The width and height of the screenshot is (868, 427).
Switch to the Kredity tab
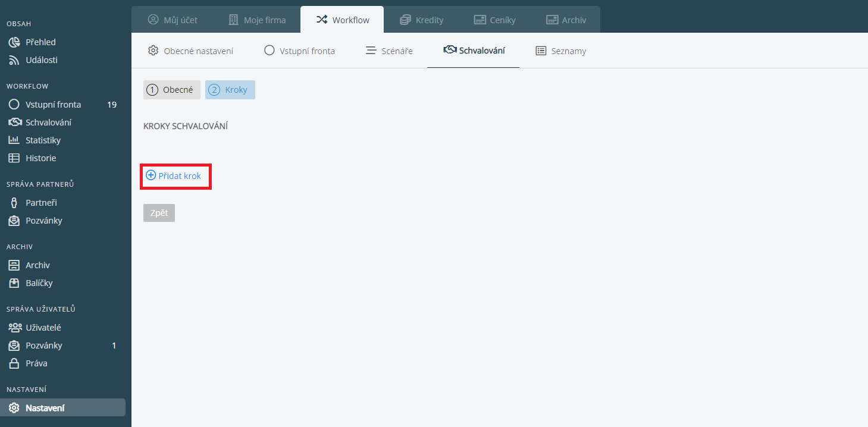421,20
